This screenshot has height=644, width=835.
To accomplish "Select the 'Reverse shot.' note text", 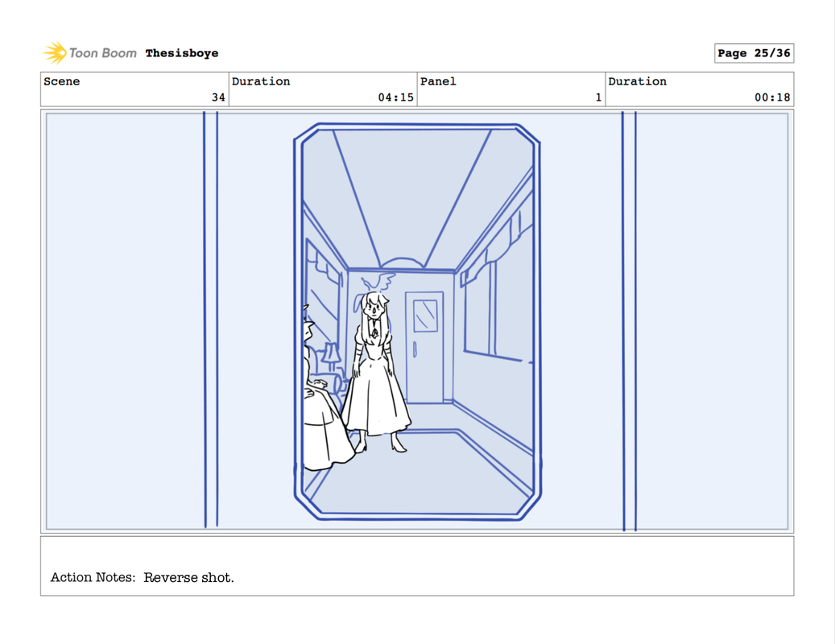I will 188,577.
